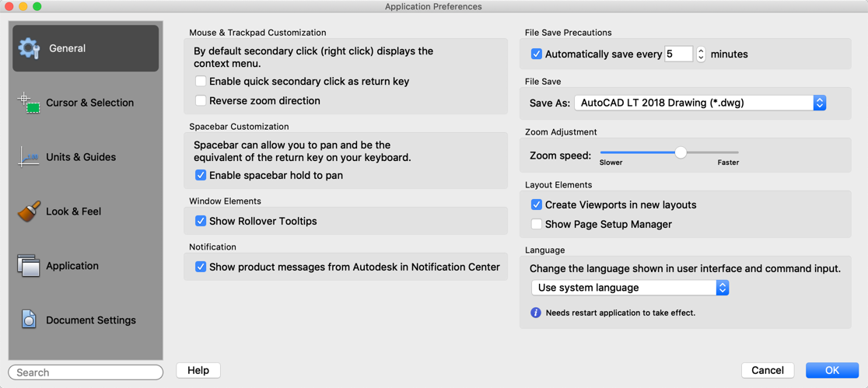Toggle Show Page Setup Manager checkbox

pos(537,224)
